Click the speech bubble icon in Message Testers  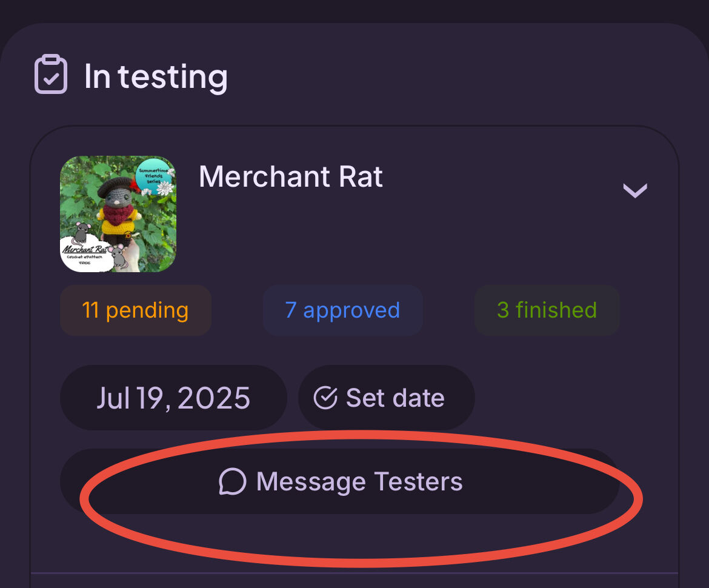pyautogui.click(x=233, y=481)
